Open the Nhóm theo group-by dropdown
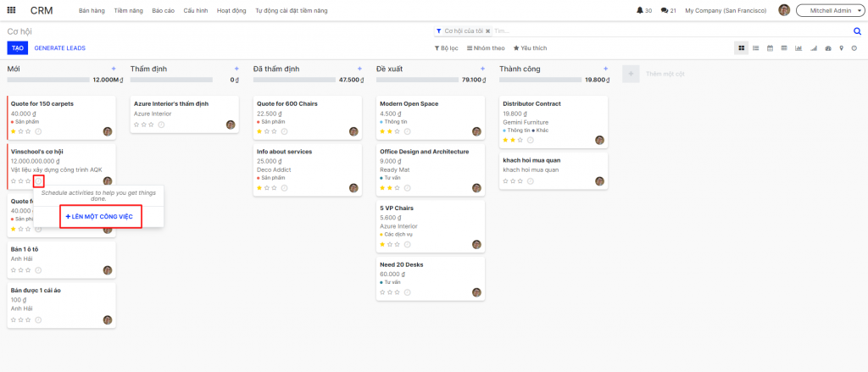868x372 pixels. 486,48
